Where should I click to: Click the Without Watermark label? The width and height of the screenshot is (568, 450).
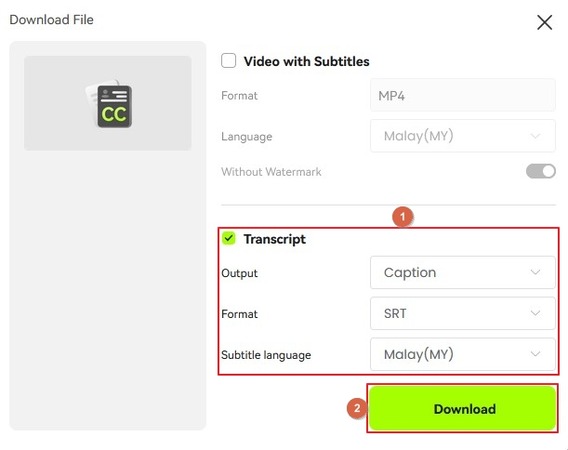[271, 171]
